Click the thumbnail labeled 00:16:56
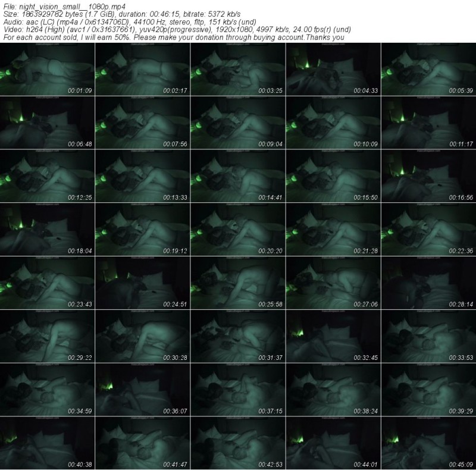476x470 pixels. click(x=428, y=177)
